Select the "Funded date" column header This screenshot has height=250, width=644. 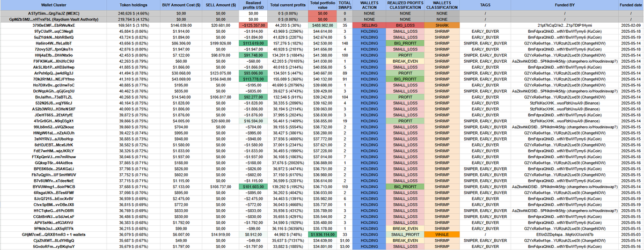(x=631, y=4)
